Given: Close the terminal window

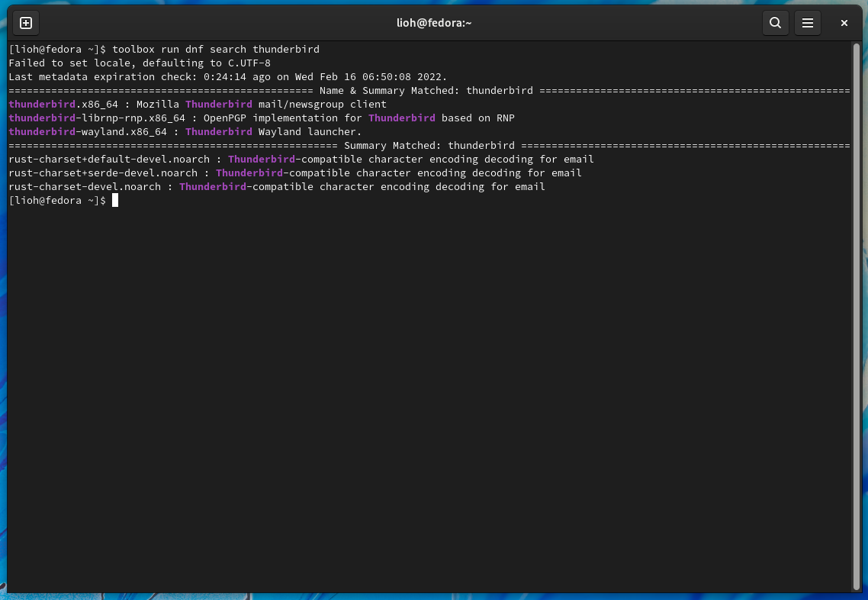Looking at the screenshot, I should [x=844, y=23].
